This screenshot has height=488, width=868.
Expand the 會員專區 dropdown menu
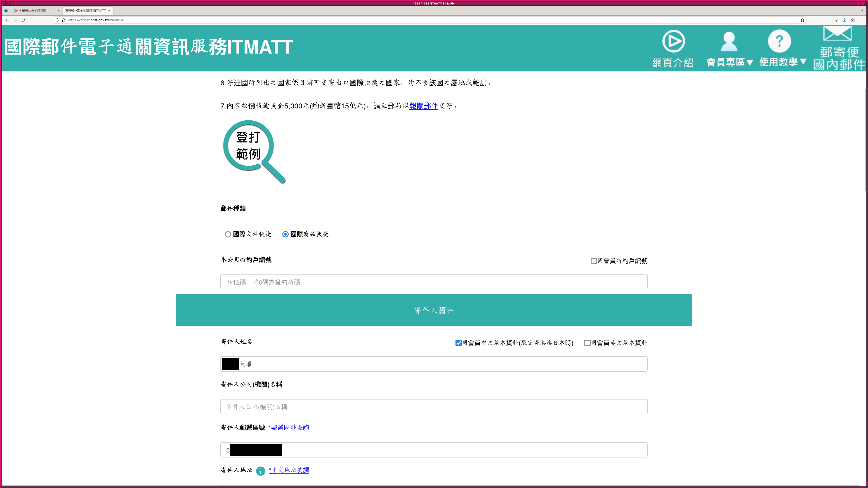(x=729, y=62)
